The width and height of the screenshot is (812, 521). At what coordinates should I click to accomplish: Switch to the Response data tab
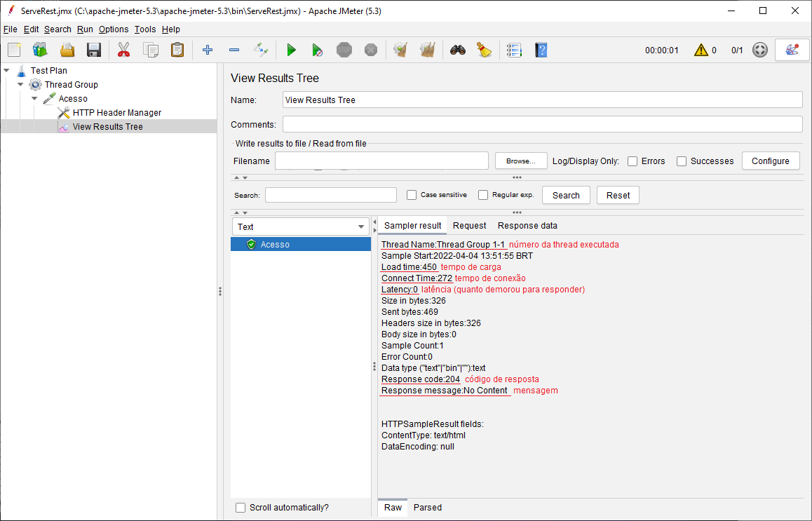coord(527,225)
